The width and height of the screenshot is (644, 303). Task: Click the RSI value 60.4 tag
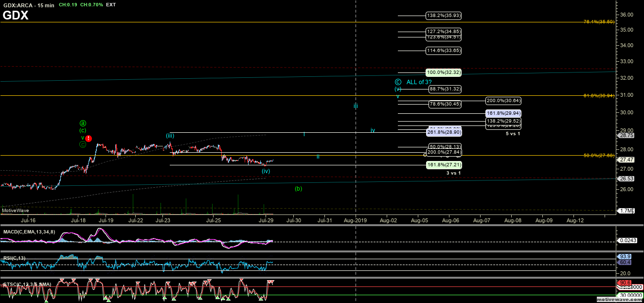click(625, 263)
